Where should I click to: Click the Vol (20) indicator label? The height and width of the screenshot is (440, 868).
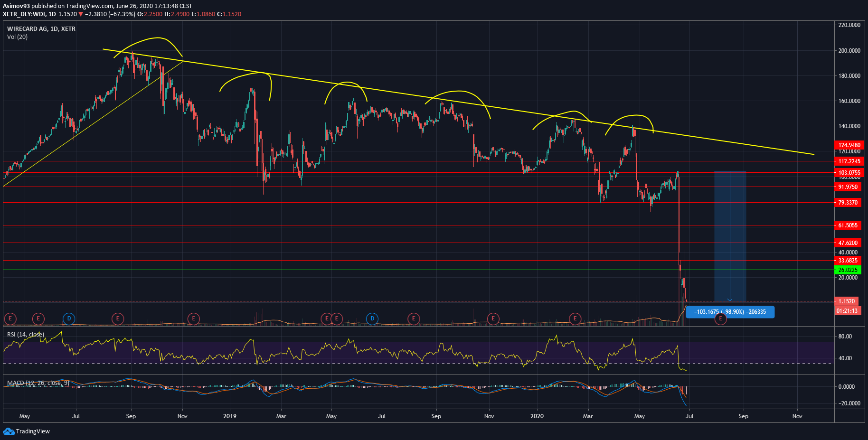pyautogui.click(x=17, y=37)
